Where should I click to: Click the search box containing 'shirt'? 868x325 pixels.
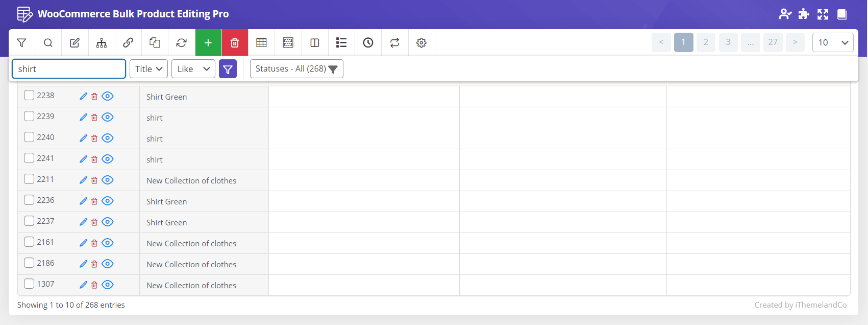tap(68, 69)
